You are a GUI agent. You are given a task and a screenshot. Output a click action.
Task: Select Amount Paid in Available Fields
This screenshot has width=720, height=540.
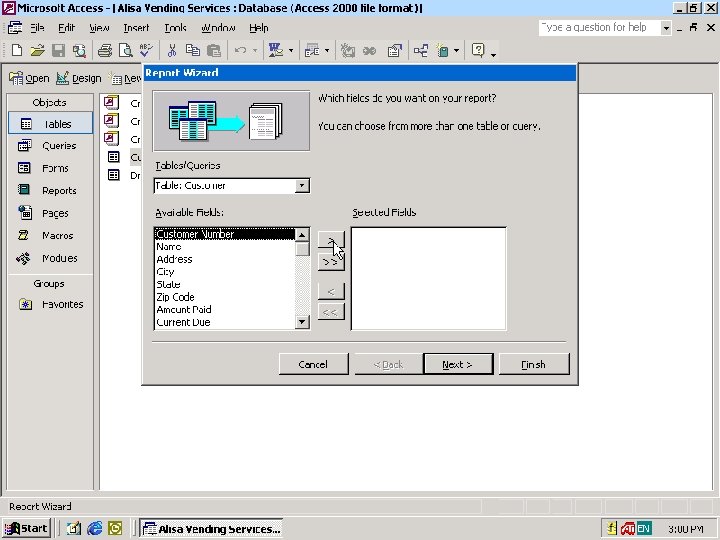225,309
